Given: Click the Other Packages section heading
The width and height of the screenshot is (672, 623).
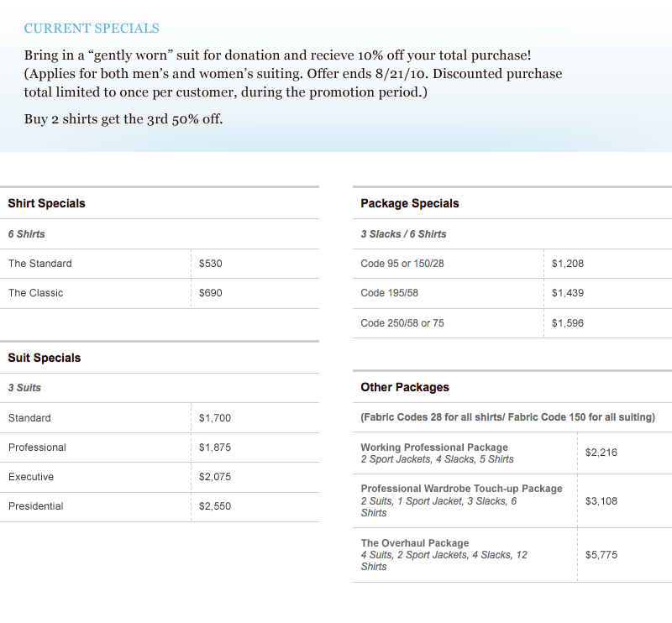Looking at the screenshot, I should click(405, 387).
